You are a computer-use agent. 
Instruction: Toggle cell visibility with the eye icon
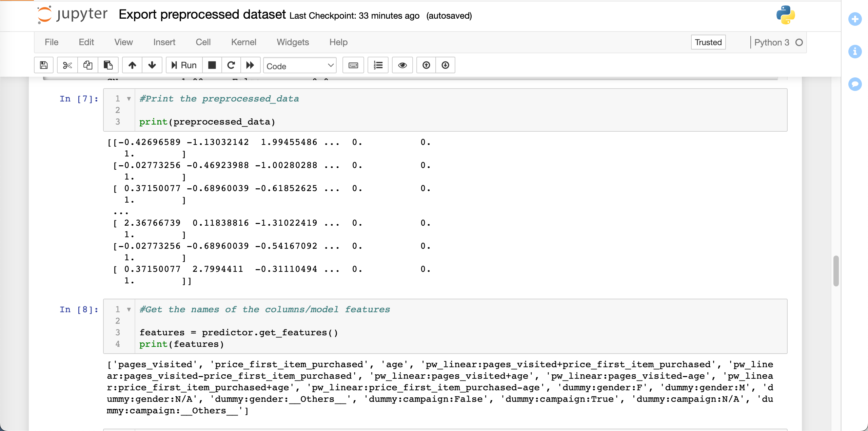coord(402,65)
